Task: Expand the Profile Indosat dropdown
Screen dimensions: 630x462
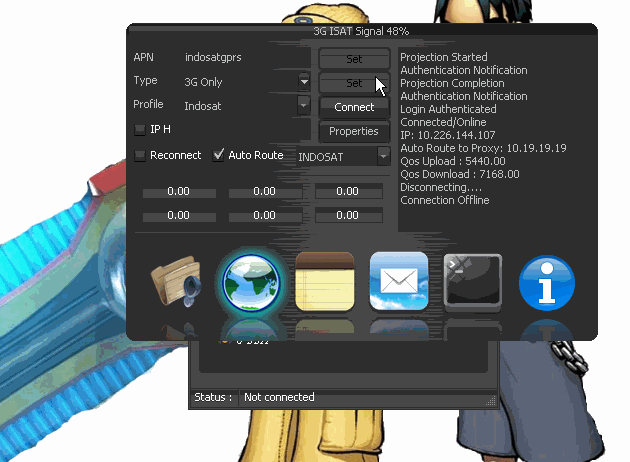Action: 304,106
